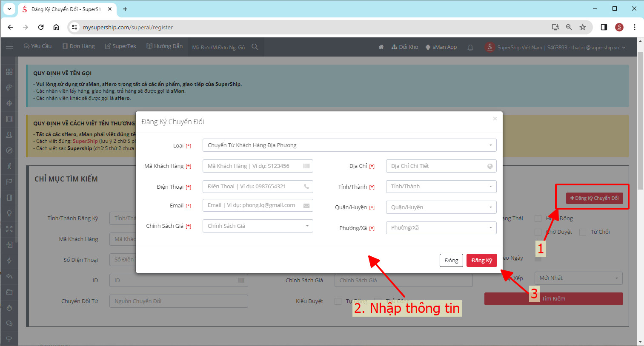Tick the Hoạt Động status checkbox
Screen dimensions: 644x346
pyautogui.click(x=538, y=218)
